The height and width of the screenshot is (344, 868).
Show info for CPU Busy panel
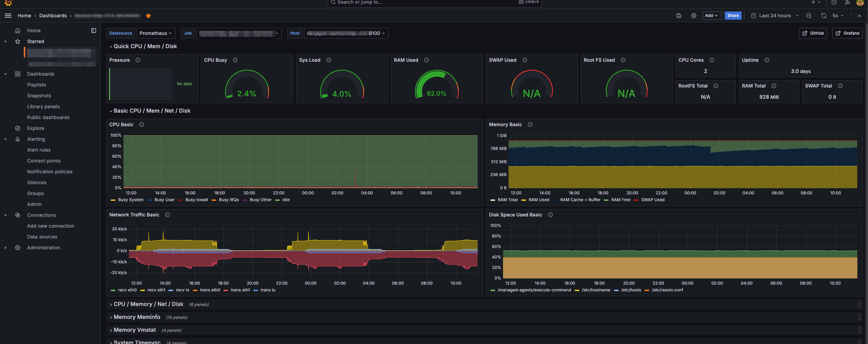point(235,60)
